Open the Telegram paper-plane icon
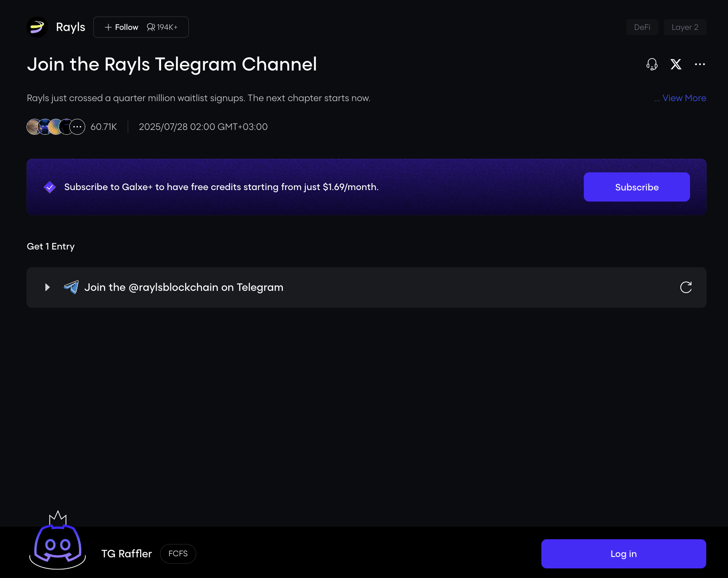This screenshot has width=728, height=578. coord(71,287)
